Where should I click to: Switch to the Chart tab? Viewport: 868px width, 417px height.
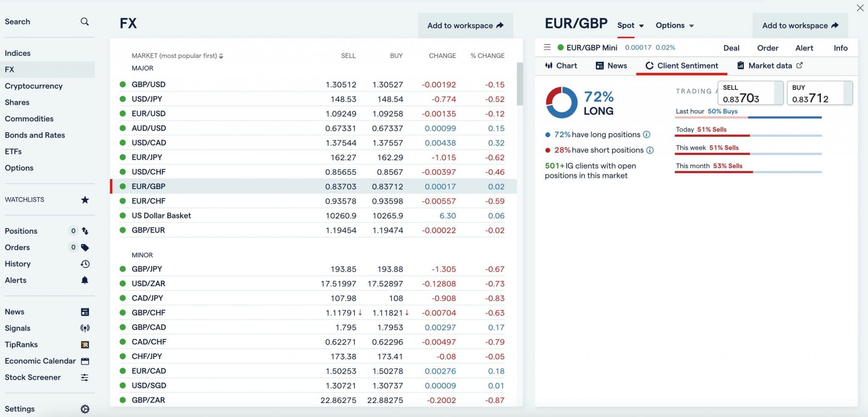(560, 65)
